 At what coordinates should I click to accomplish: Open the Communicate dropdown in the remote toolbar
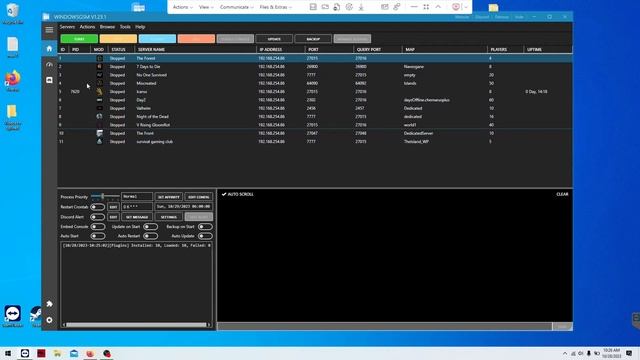[x=237, y=7]
